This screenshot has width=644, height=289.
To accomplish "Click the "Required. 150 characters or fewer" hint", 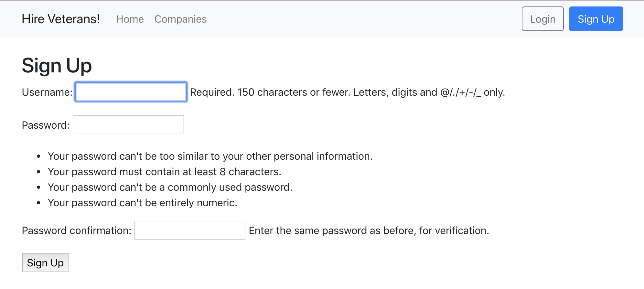I will pyautogui.click(x=347, y=92).
